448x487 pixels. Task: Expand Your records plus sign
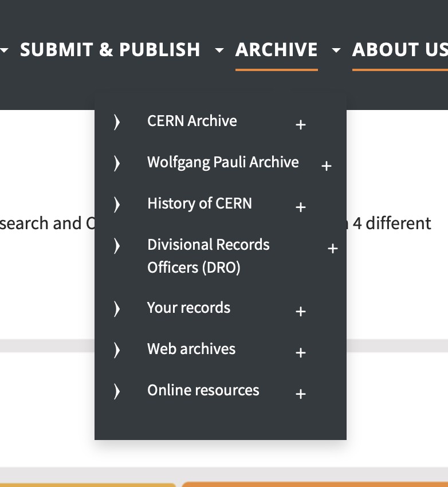(300, 311)
